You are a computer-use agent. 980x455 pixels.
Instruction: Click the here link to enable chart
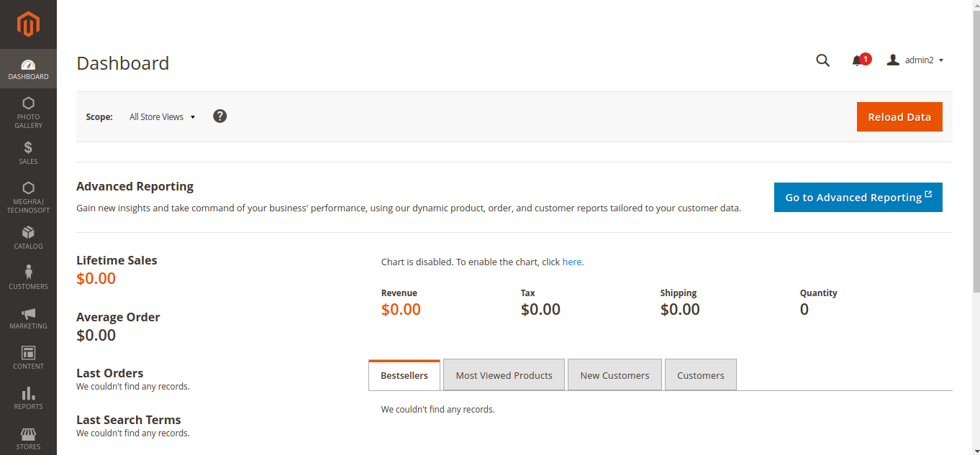pos(572,262)
